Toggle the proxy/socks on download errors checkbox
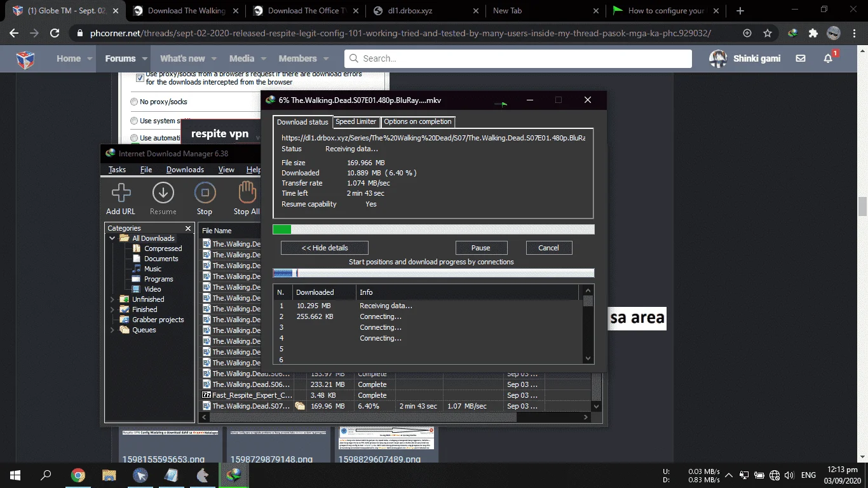The height and width of the screenshot is (488, 868). 140,78
